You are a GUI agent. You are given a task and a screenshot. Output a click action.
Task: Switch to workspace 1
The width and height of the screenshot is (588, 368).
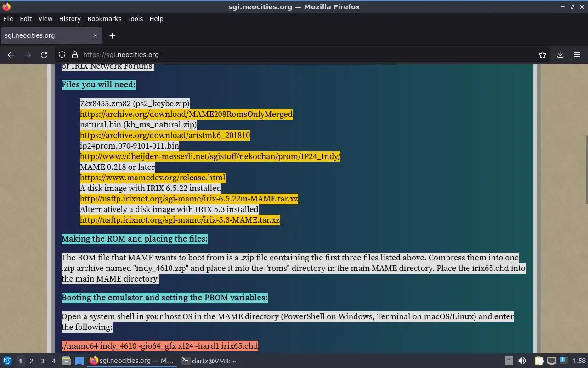coord(20,361)
